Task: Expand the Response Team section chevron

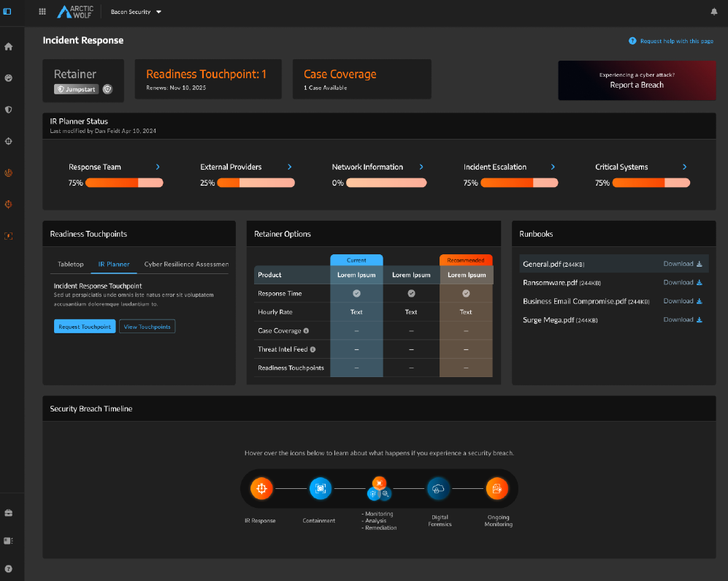Action: (x=158, y=167)
